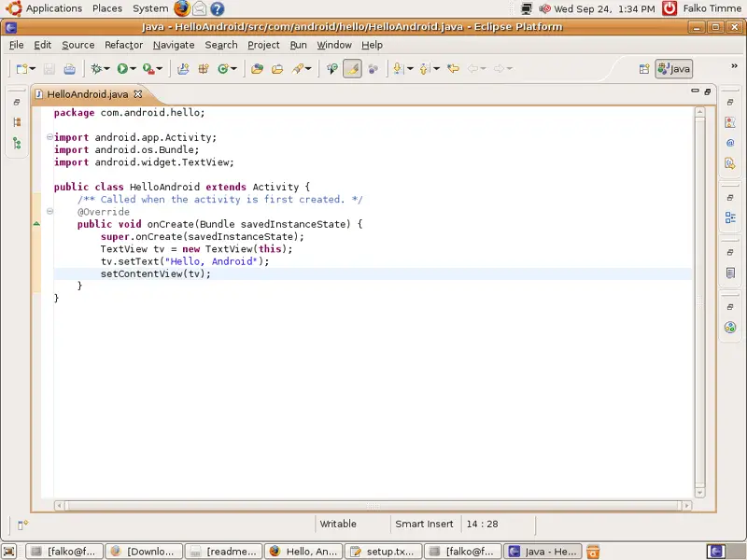Click the Debug bug icon

96,69
